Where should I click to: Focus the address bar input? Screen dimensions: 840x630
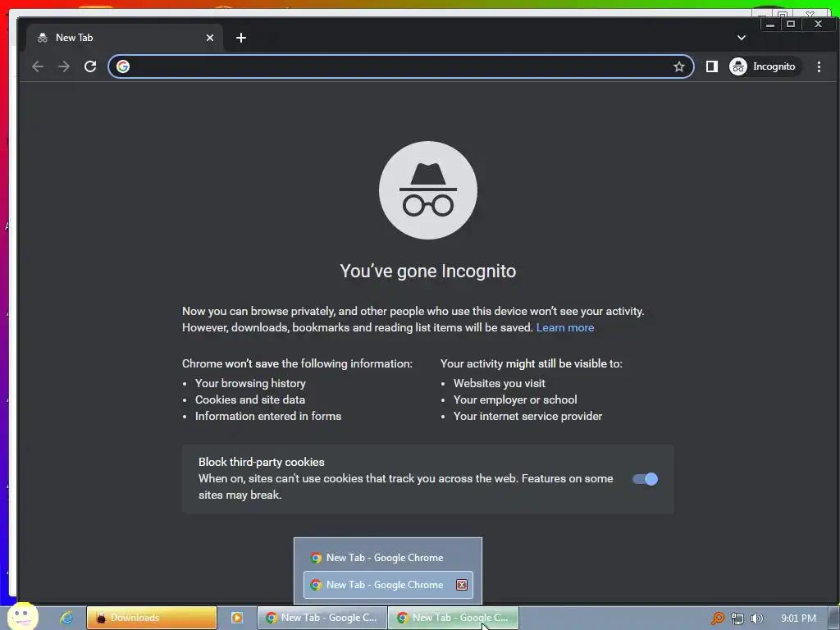(400, 66)
